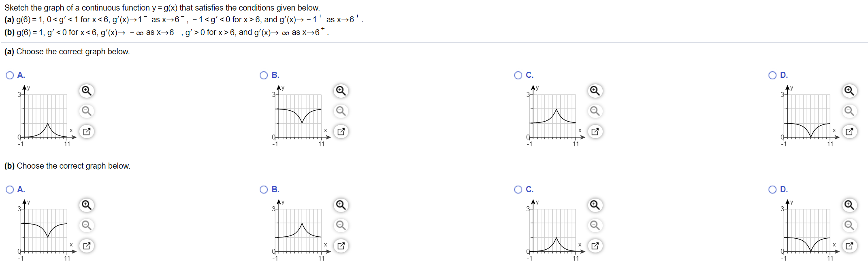Select answer choice B for part (b)

264,189
